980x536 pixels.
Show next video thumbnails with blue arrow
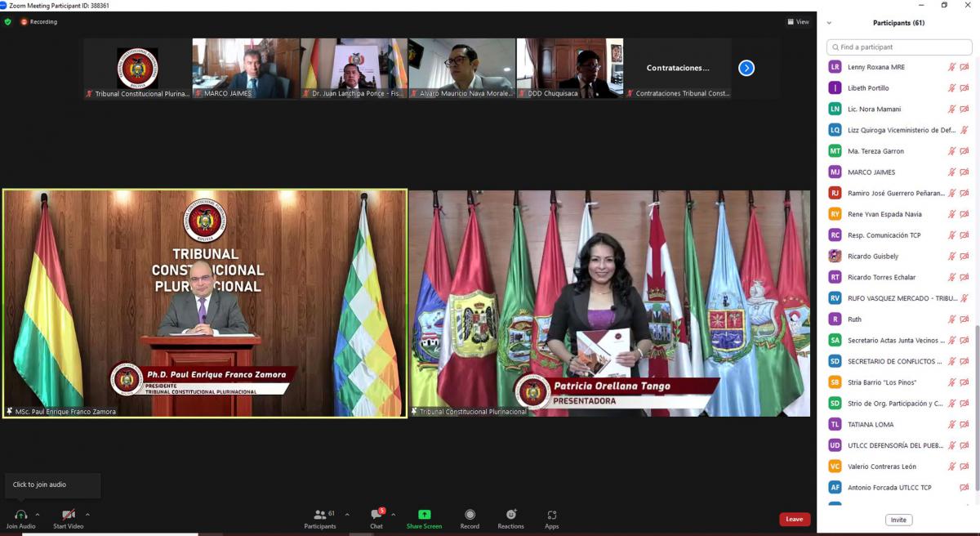point(746,69)
